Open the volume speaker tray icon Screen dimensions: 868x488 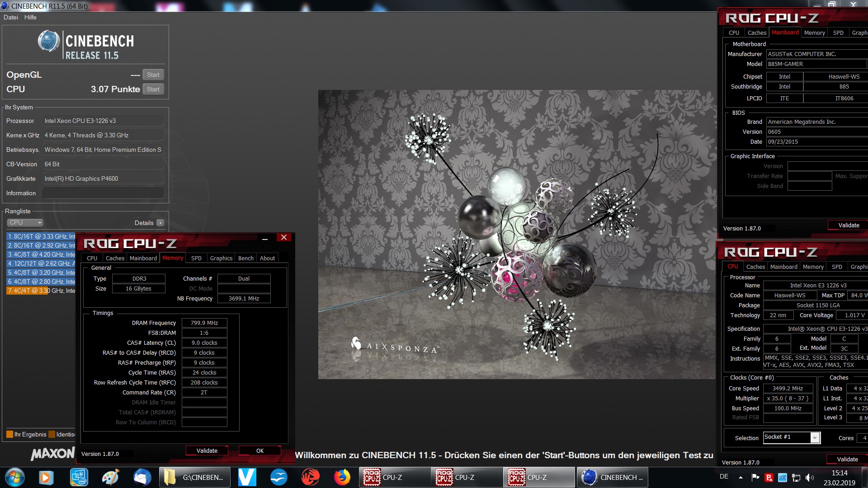pyautogui.click(x=810, y=477)
